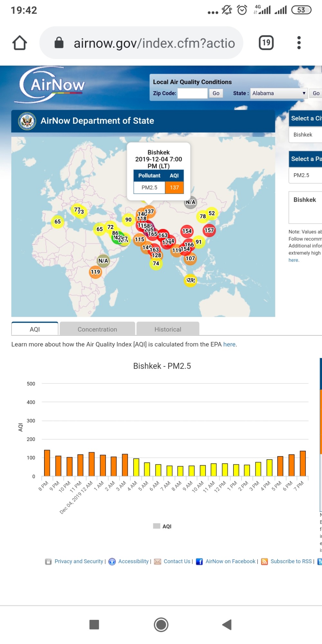Open the browser three-dot menu
The height and width of the screenshot is (644, 322).
point(299,43)
